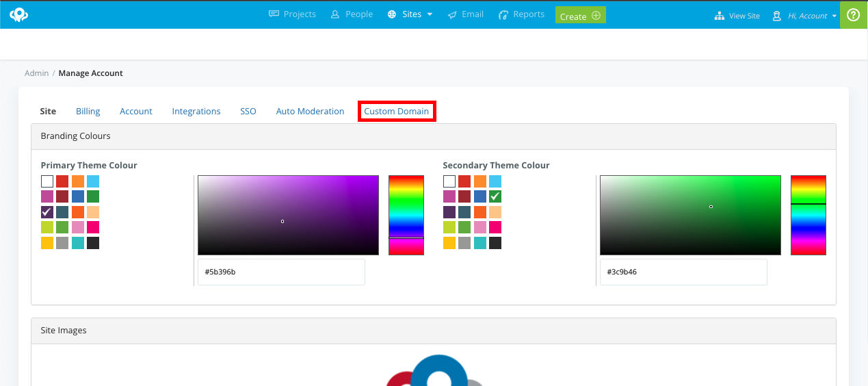This screenshot has width=868, height=386.
Task: Click the purple primary saturation picker area
Action: pyautogui.click(x=288, y=215)
